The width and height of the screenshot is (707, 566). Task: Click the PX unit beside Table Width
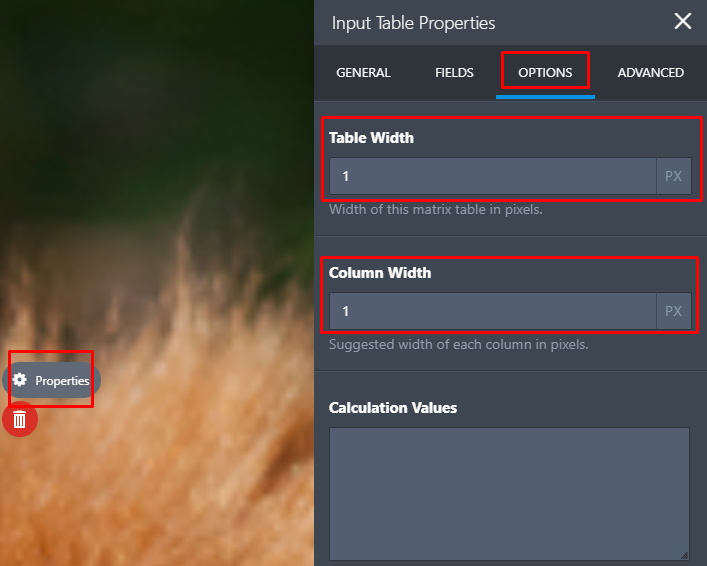(x=673, y=176)
